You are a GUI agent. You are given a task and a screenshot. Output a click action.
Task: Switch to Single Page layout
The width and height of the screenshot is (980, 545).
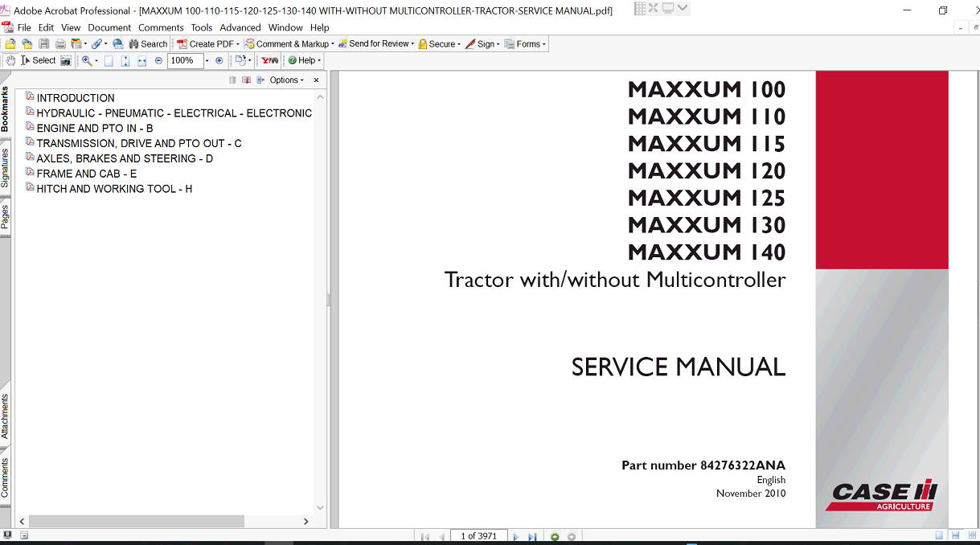[x=939, y=536]
